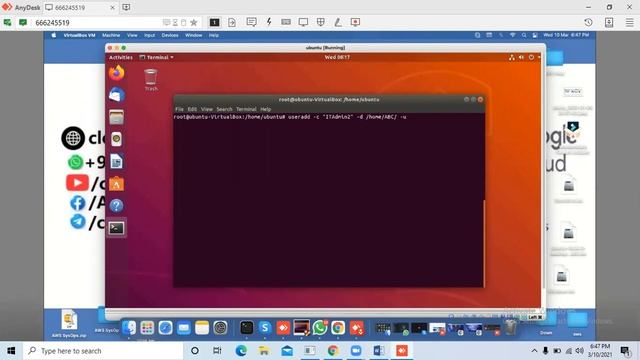Open the Machine menu in VirtualBox menu bar
This screenshot has height=360, width=640.
[111, 36]
